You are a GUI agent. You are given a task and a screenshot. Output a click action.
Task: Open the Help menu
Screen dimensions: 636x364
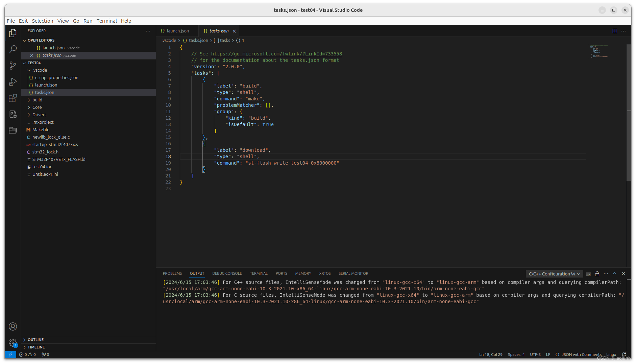point(126,21)
